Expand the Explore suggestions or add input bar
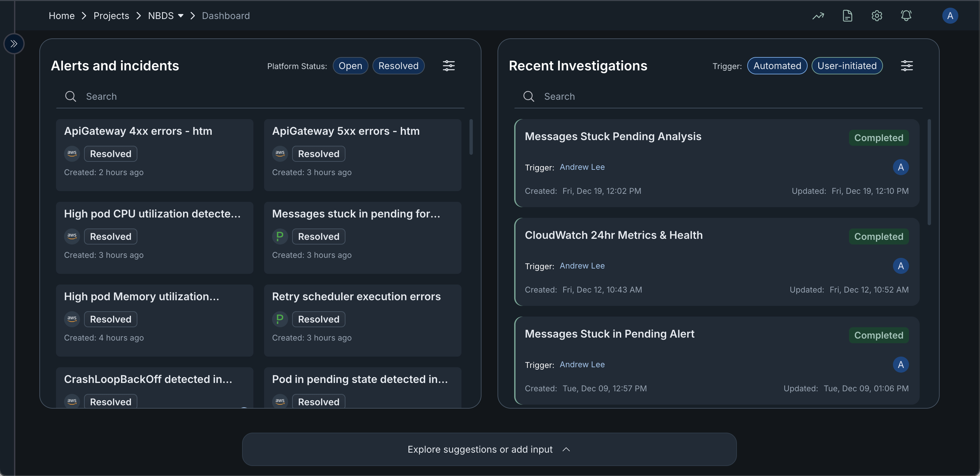The width and height of the screenshot is (980, 476). click(x=489, y=449)
